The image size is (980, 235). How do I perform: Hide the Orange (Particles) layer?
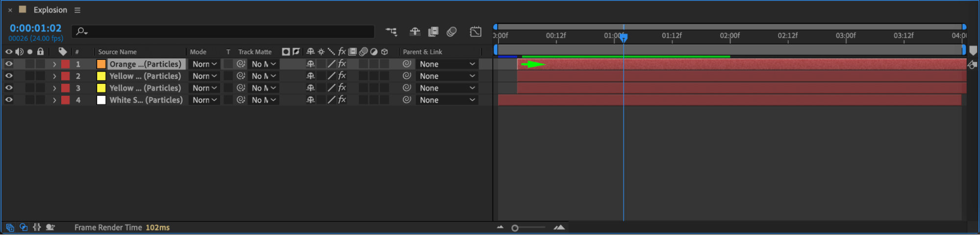click(9, 64)
